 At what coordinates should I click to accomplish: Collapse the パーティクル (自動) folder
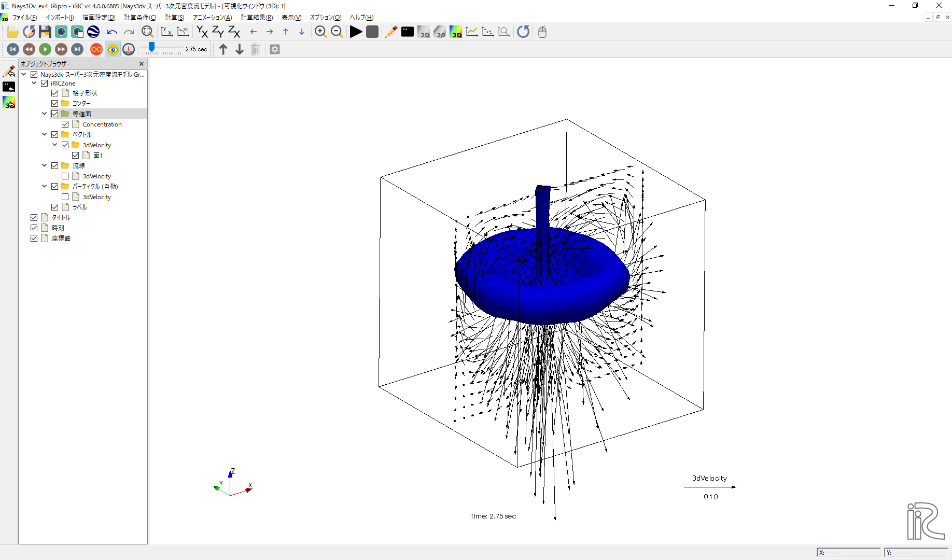45,186
